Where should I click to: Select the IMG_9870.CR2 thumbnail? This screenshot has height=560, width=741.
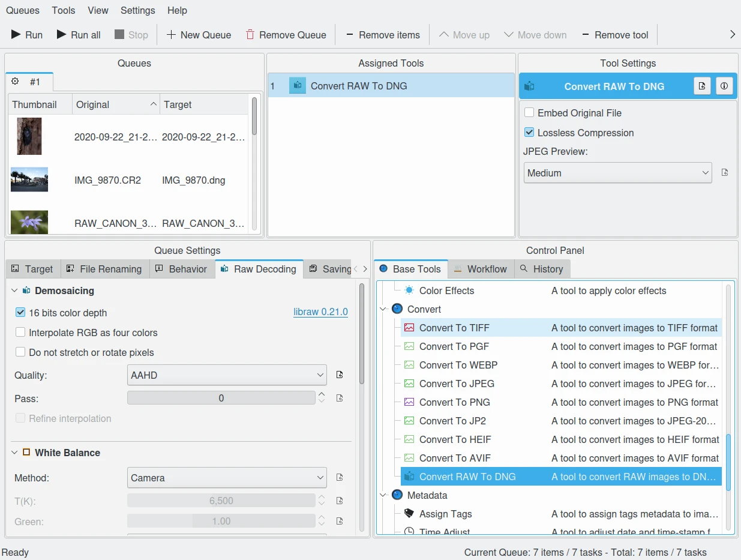29,180
